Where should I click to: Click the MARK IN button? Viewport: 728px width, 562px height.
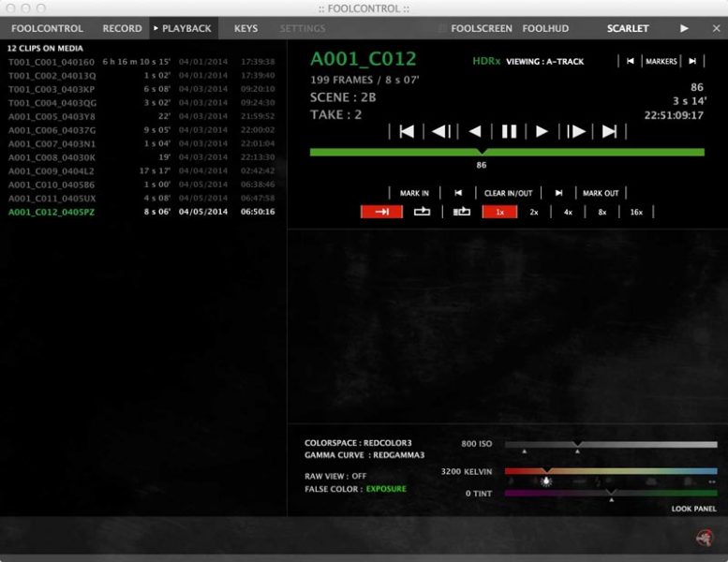click(x=414, y=193)
